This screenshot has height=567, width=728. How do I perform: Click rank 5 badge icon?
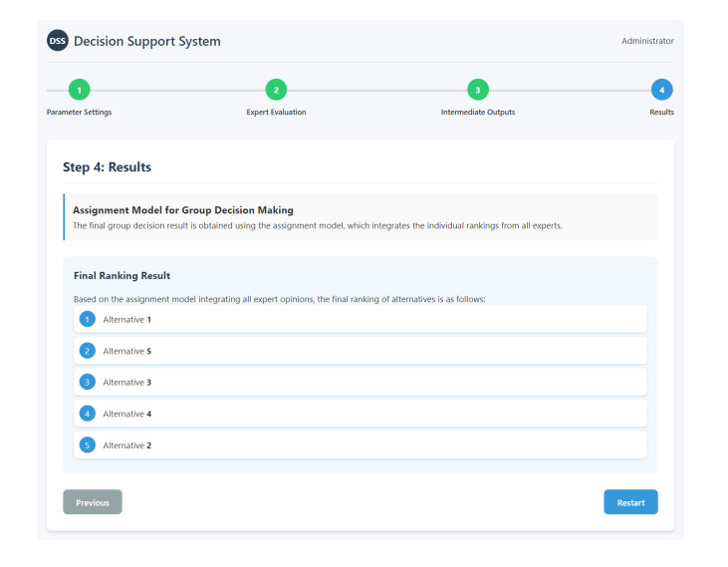click(x=88, y=445)
